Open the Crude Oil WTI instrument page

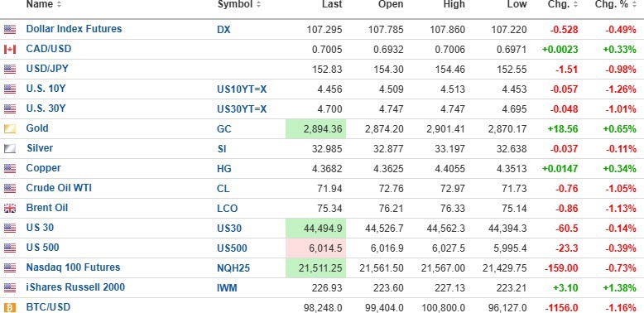59,188
